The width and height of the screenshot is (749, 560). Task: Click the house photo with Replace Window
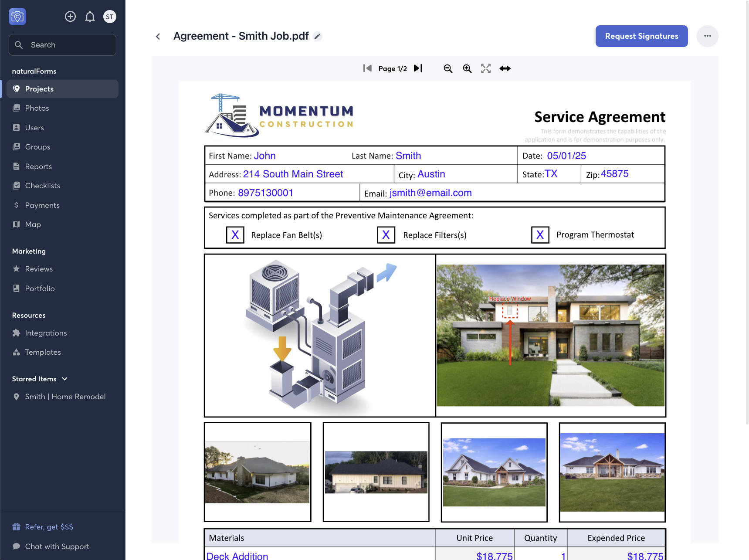[x=550, y=335]
